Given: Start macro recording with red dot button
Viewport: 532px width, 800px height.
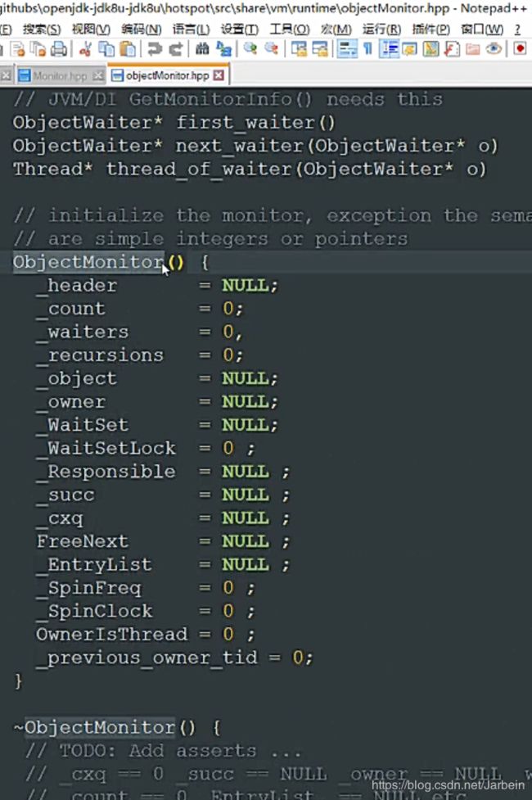Looking at the screenshot, I should (520, 49).
